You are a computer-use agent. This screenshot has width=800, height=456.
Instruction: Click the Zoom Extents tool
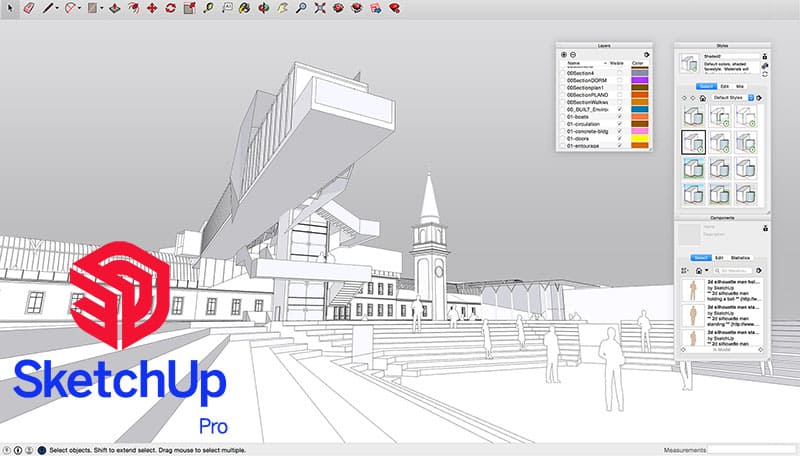320,8
